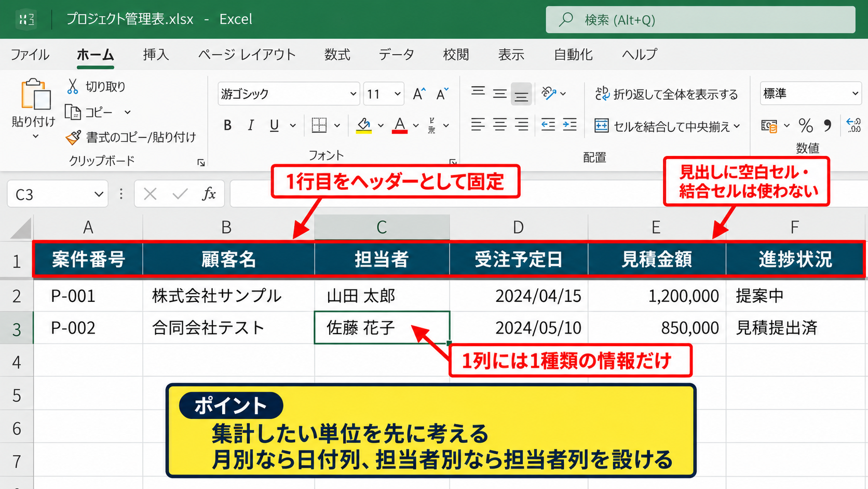Toggle Italic formatting
The image size is (868, 489).
(251, 125)
